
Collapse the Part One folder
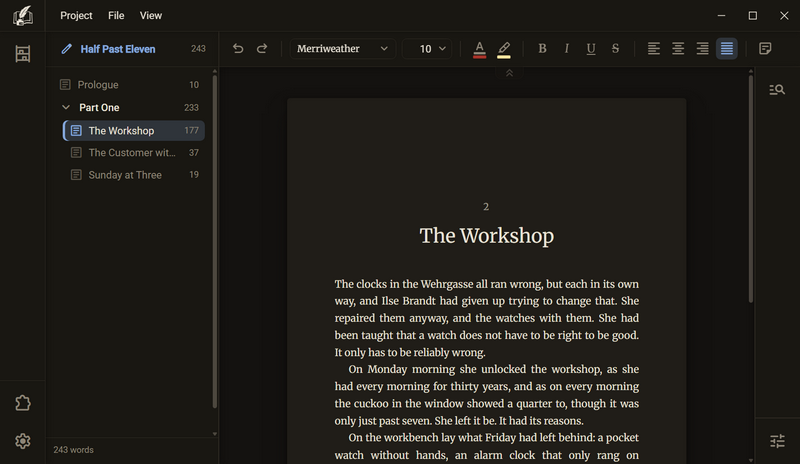[x=66, y=107]
